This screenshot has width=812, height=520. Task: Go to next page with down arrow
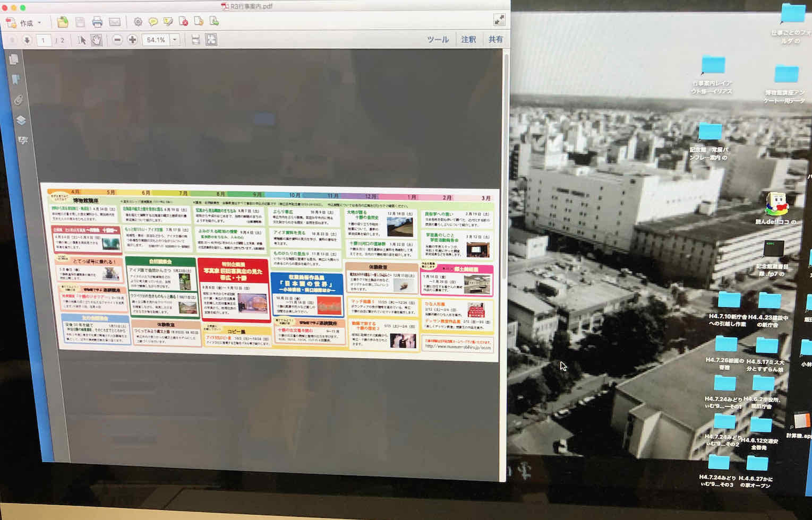coord(27,40)
